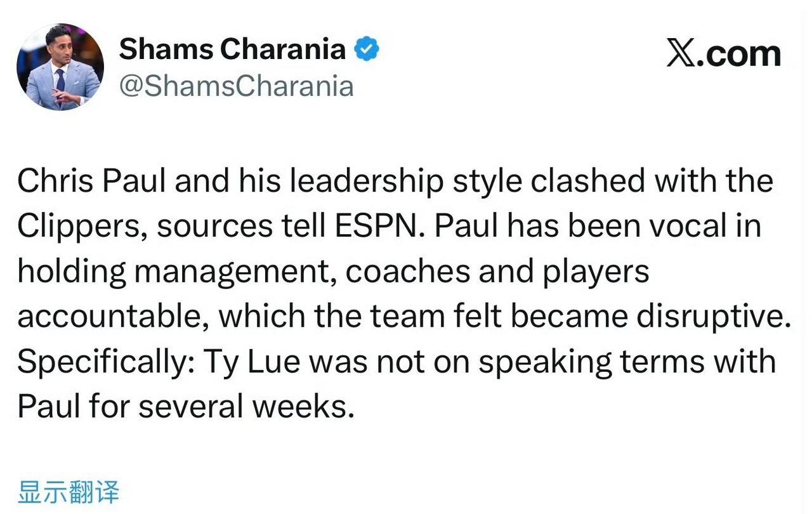Open Shams Charania's profile picture

point(60,67)
